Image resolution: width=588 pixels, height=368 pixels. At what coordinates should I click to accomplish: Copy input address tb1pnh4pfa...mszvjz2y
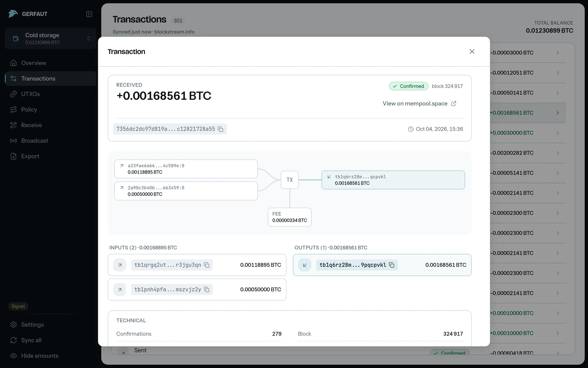(x=207, y=290)
